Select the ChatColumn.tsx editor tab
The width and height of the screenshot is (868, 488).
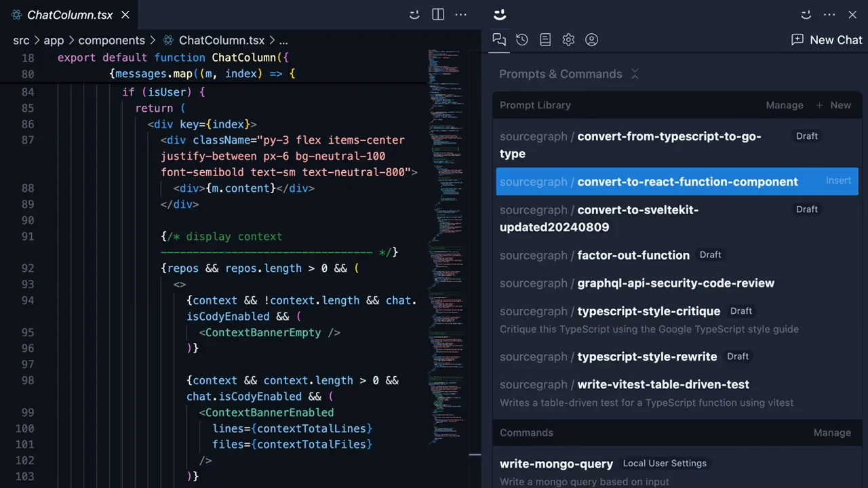coord(70,14)
